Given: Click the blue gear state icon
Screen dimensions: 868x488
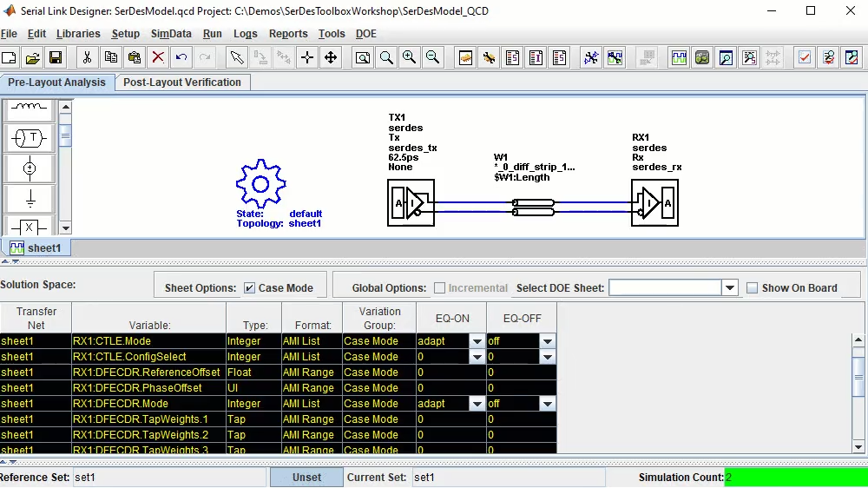Looking at the screenshot, I should [260, 184].
